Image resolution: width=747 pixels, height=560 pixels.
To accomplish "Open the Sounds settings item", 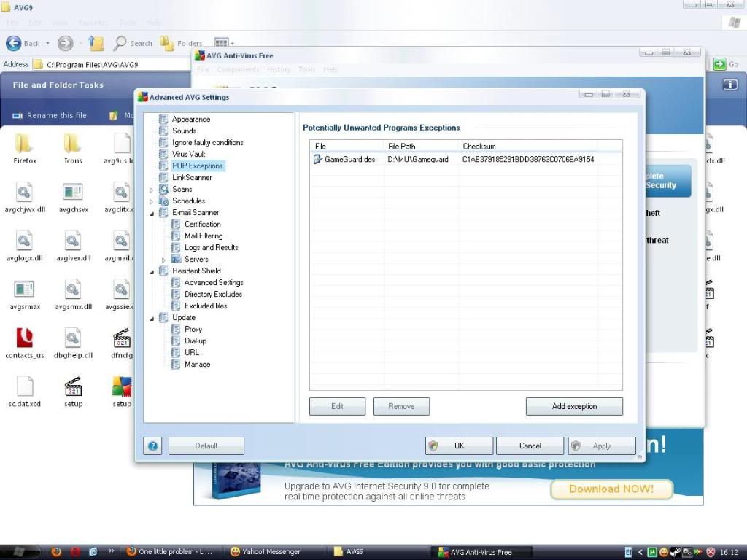I will pos(184,131).
